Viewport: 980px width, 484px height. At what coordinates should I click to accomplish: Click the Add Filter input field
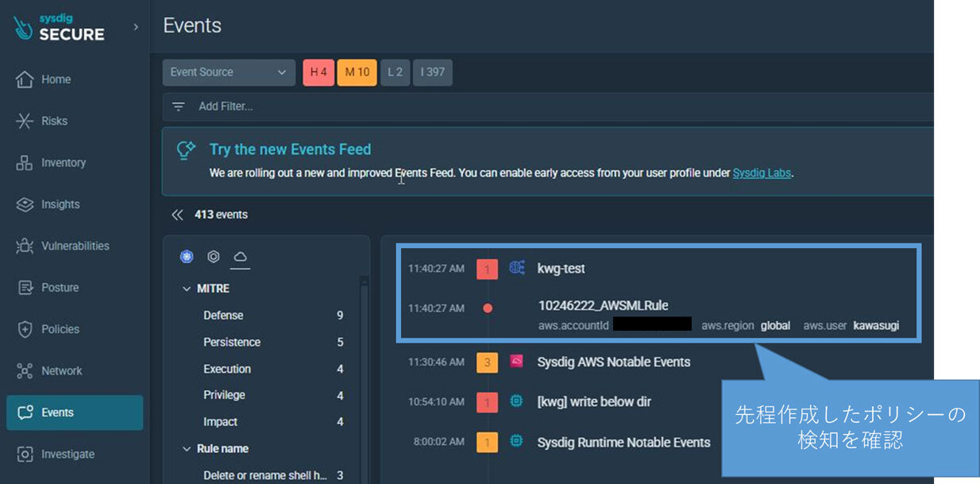click(476, 106)
